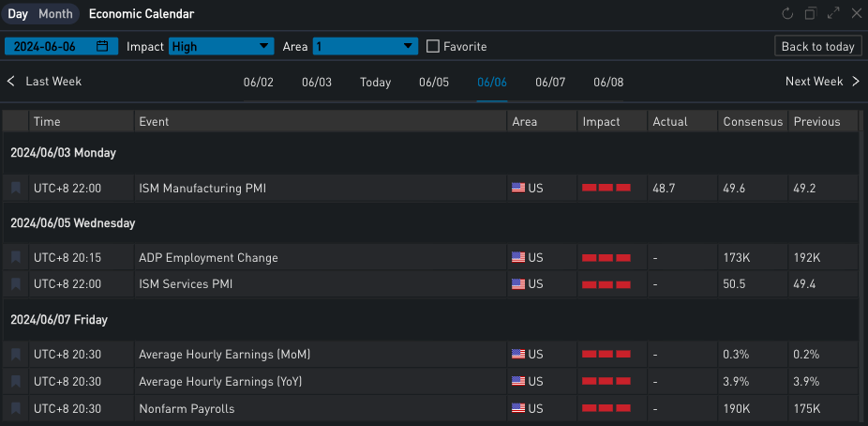
Task: Open the Area dropdown
Action: 366,46
